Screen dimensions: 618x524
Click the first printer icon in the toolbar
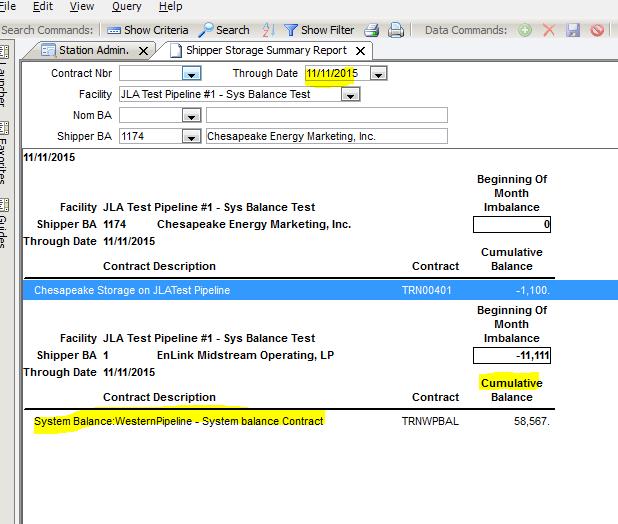372,30
